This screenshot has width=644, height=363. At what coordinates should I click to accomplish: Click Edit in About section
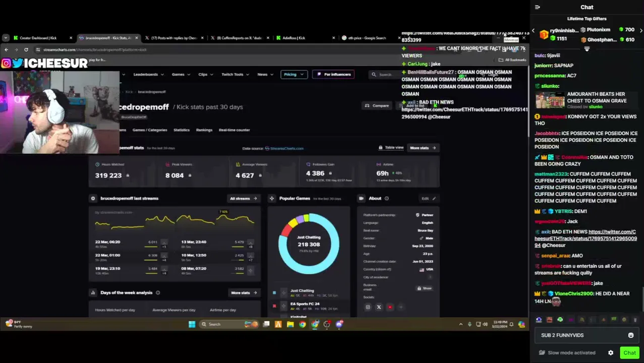point(428,199)
